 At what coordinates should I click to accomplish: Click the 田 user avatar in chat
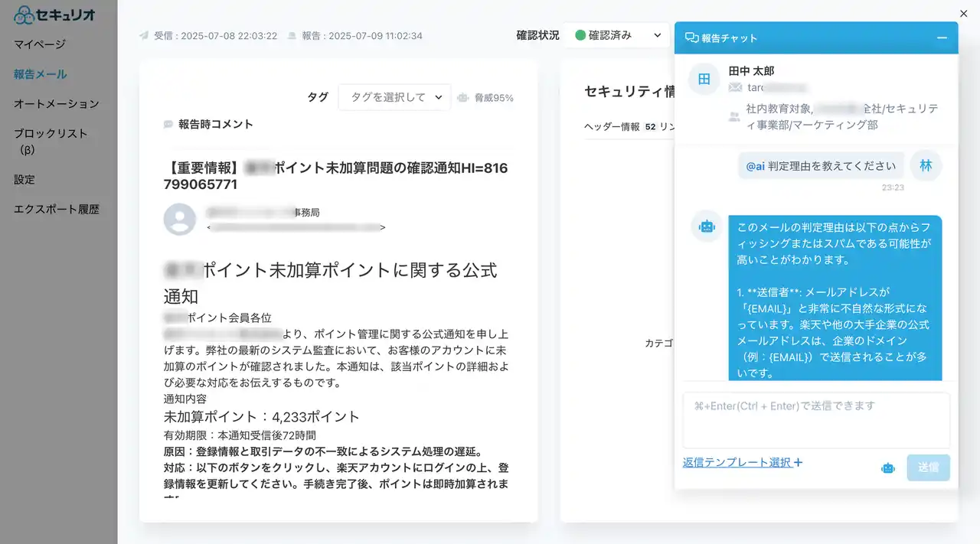704,80
